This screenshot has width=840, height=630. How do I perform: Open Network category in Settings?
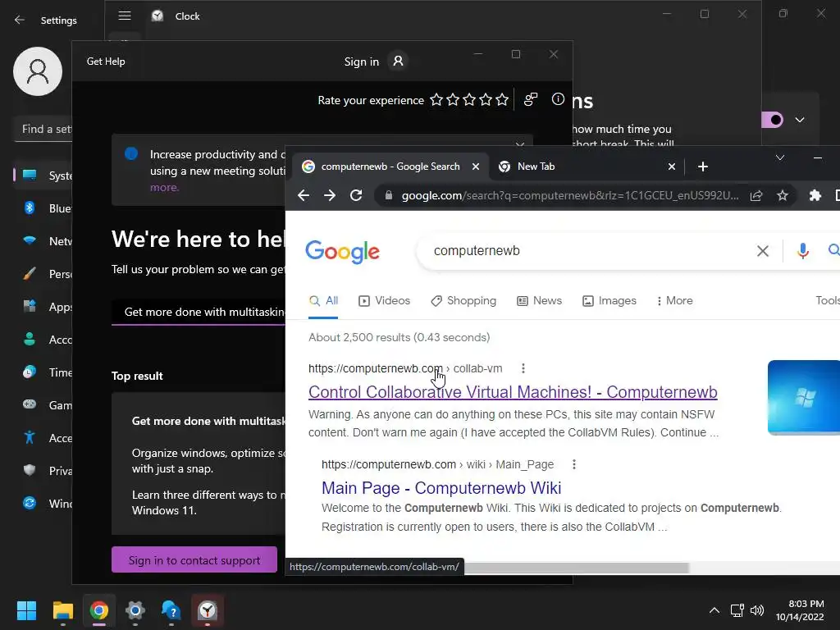coord(44,240)
